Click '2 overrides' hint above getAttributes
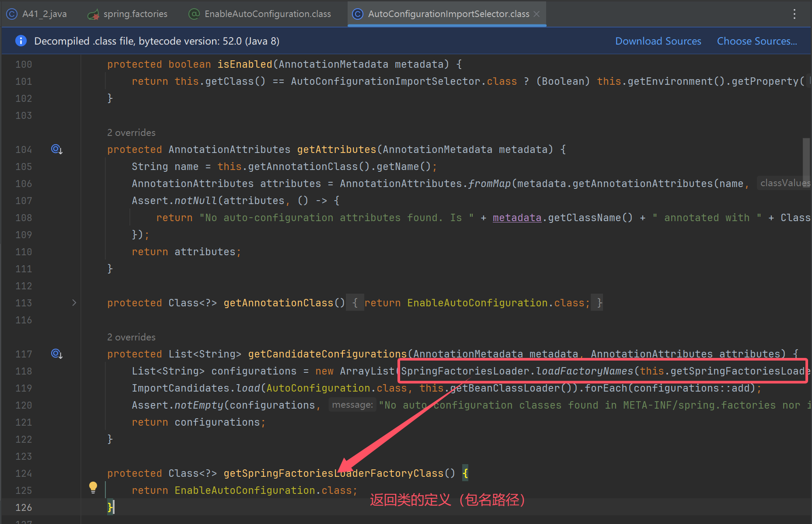 (x=131, y=132)
